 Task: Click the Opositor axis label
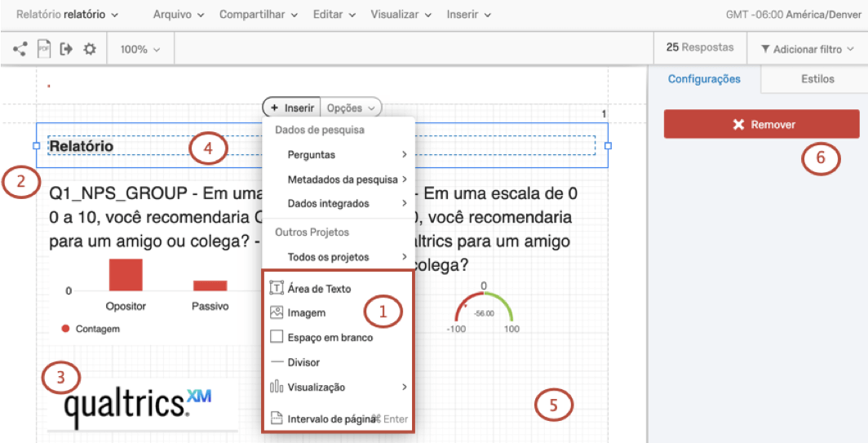[126, 306]
